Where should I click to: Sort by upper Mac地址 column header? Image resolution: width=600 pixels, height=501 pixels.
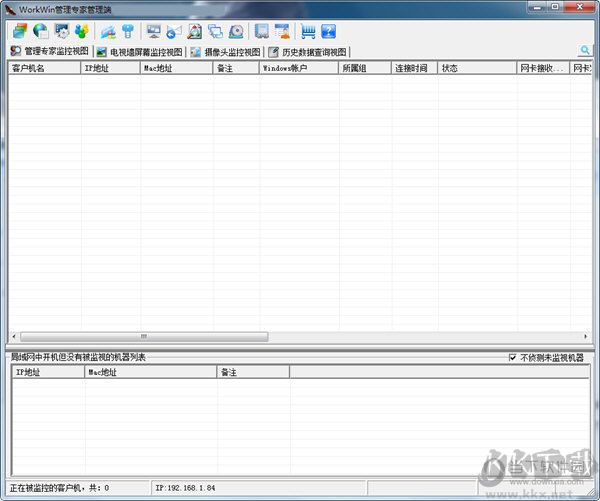[x=176, y=68]
